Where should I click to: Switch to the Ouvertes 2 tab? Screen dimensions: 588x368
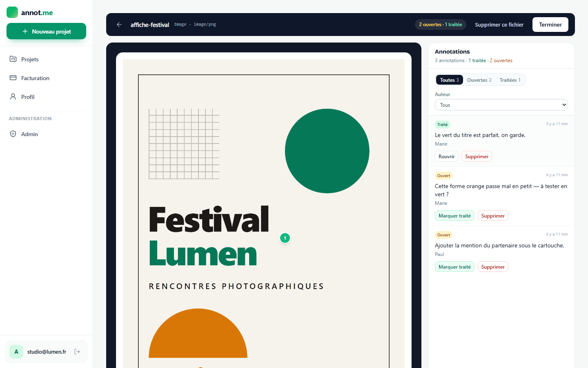coord(479,80)
